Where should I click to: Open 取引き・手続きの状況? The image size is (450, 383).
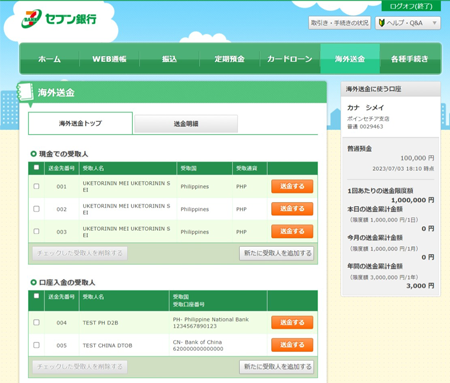point(339,23)
